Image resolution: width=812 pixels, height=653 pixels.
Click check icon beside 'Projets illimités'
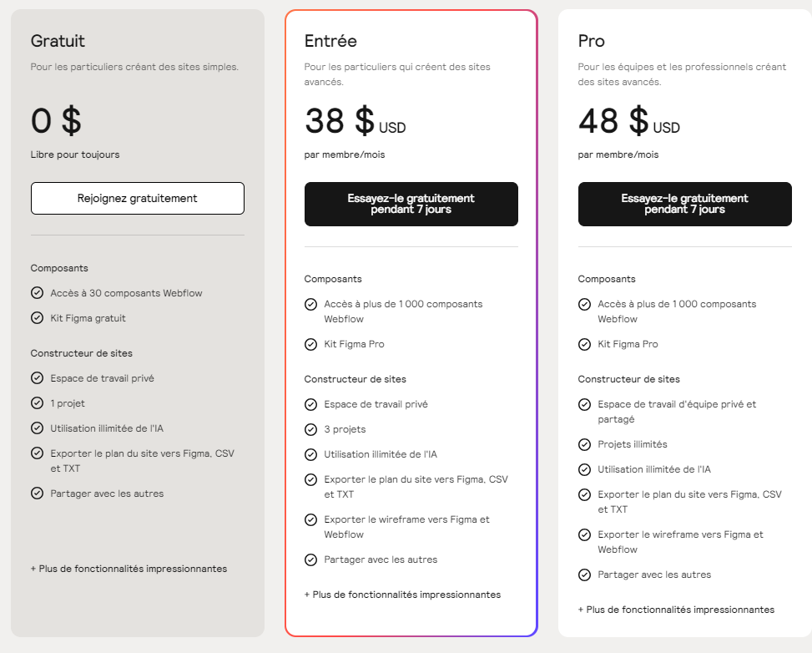tap(584, 444)
